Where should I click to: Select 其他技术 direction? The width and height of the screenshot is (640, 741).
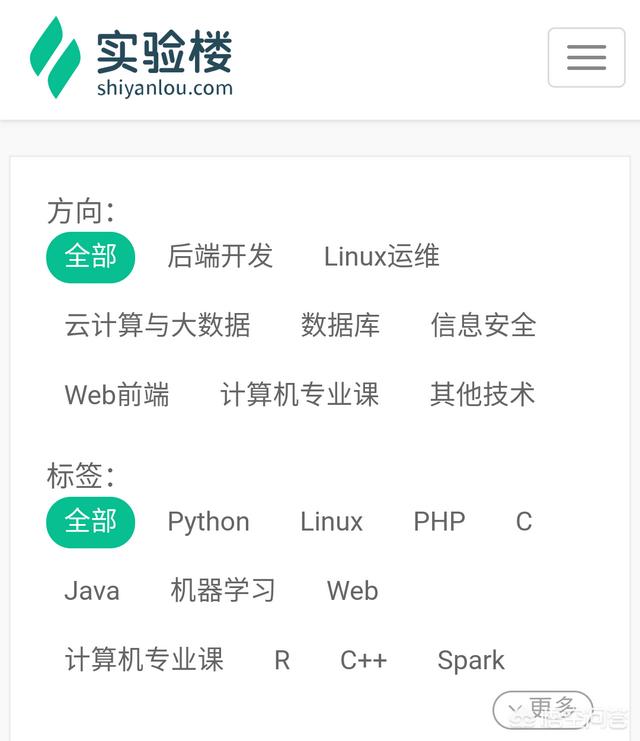[x=483, y=394]
